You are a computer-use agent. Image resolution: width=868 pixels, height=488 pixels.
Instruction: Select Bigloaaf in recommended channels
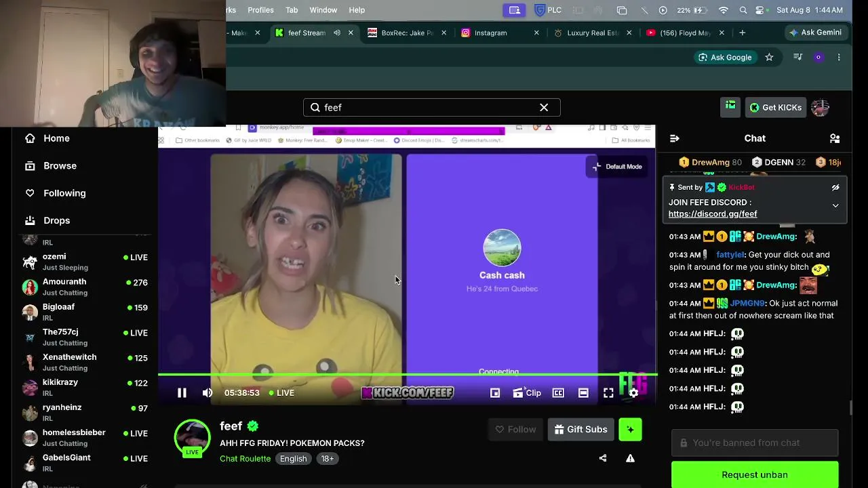(x=85, y=312)
